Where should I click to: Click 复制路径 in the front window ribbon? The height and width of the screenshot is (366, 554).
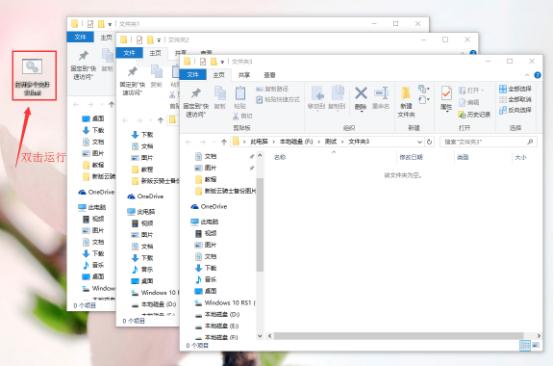(x=272, y=89)
